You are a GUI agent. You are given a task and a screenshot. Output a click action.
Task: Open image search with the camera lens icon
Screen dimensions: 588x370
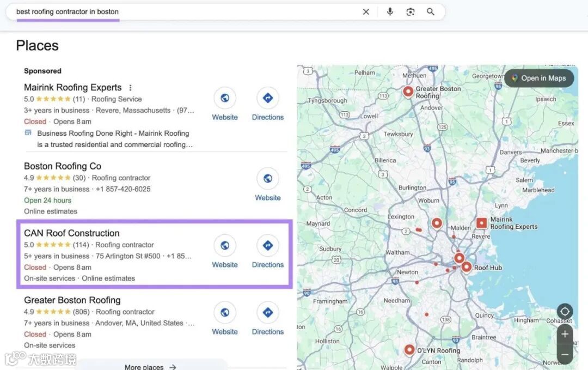click(411, 12)
